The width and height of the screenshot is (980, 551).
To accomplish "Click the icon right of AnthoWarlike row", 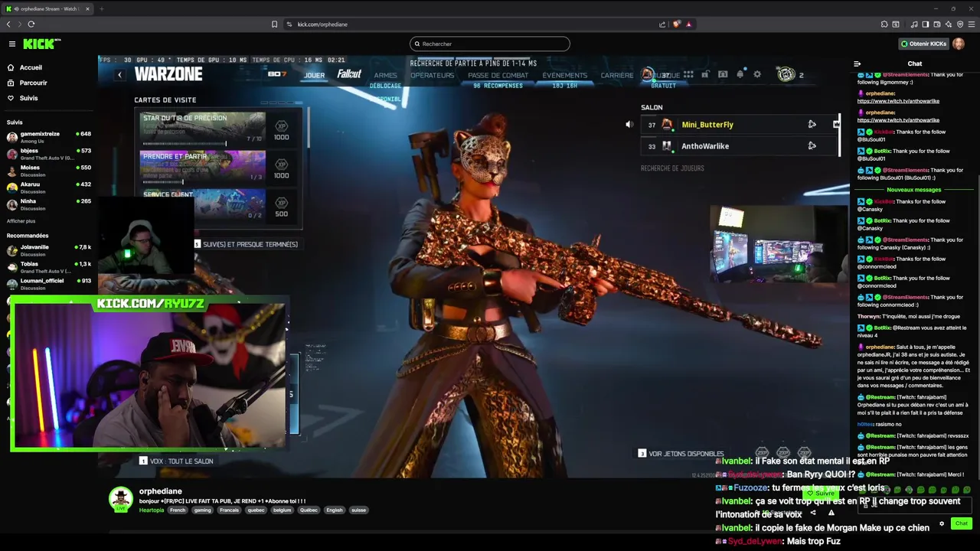I will coord(812,146).
